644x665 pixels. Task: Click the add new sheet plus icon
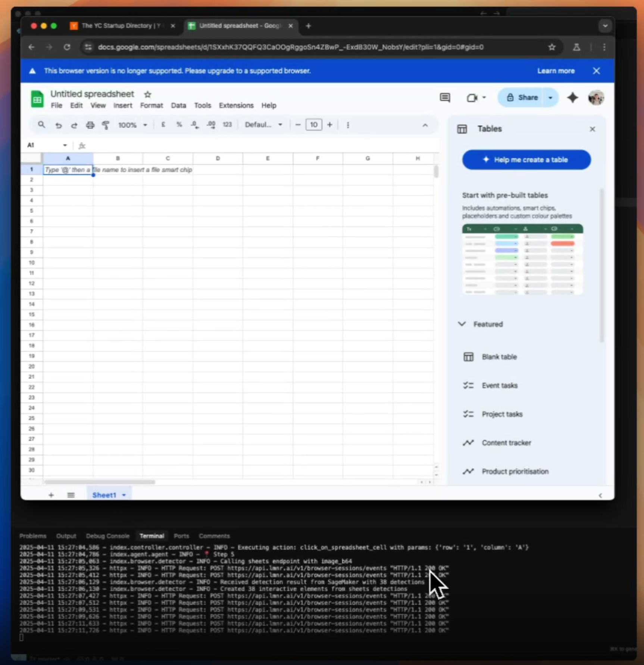pyautogui.click(x=51, y=495)
